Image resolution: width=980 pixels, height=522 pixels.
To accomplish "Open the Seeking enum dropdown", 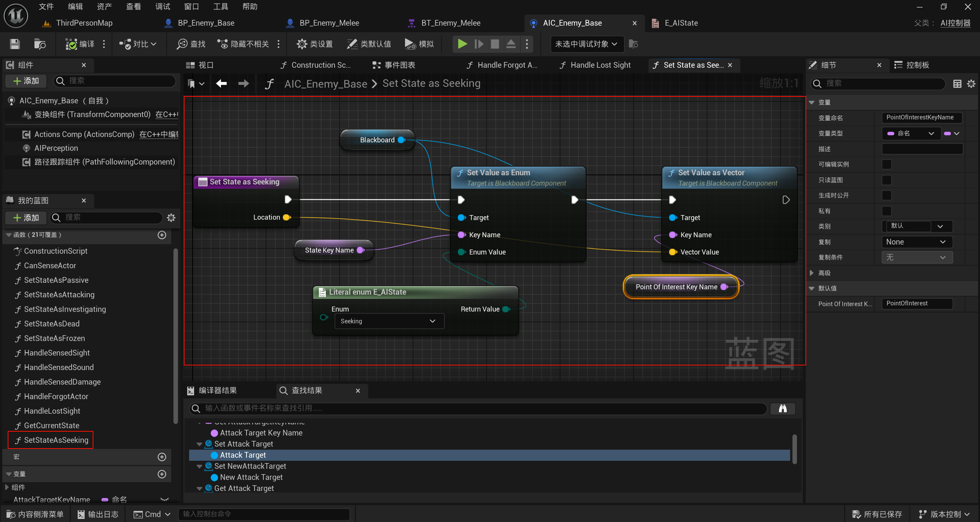I will coord(389,321).
